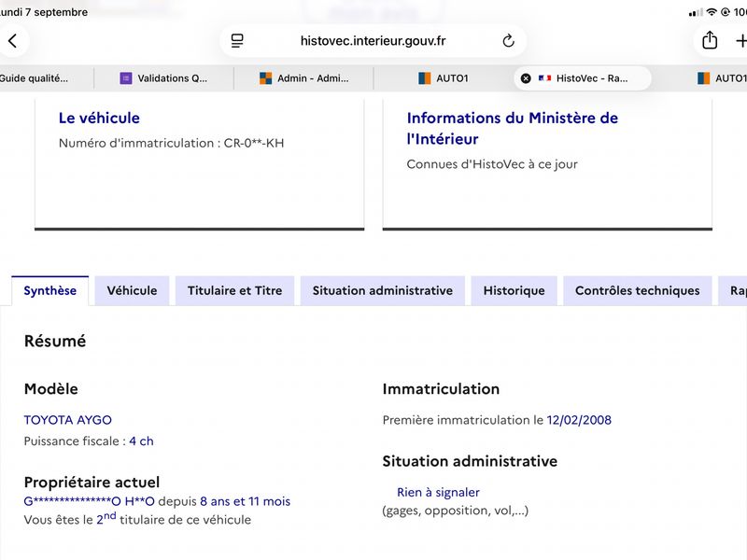This screenshot has width=747, height=560.
Task: Tap the Safari back arrow
Action: coord(13,41)
